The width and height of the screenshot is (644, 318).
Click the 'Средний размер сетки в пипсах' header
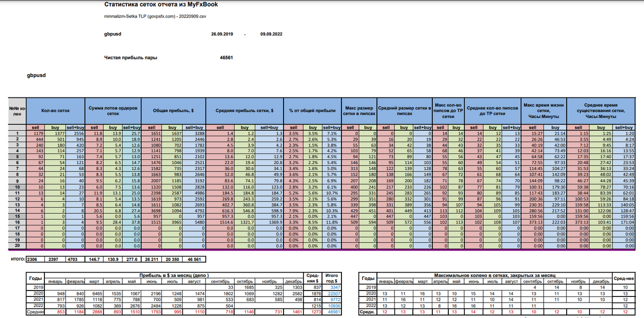point(404,110)
